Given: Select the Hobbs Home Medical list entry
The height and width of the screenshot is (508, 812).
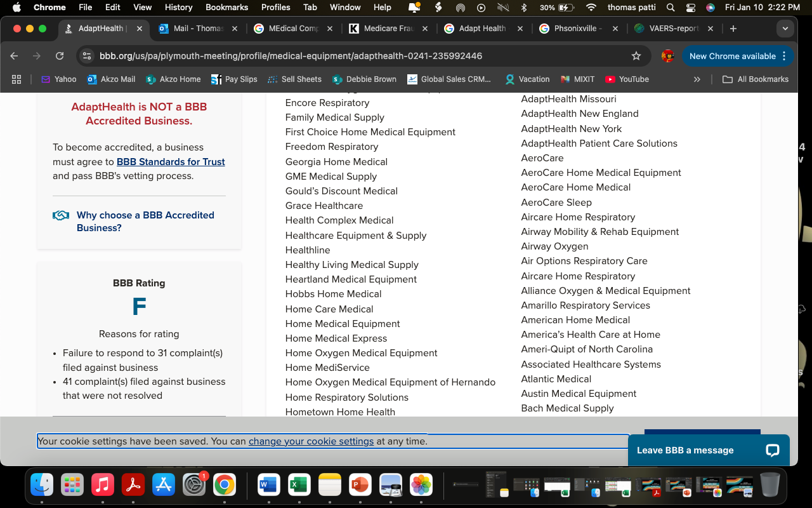Looking at the screenshot, I should 334,294.
